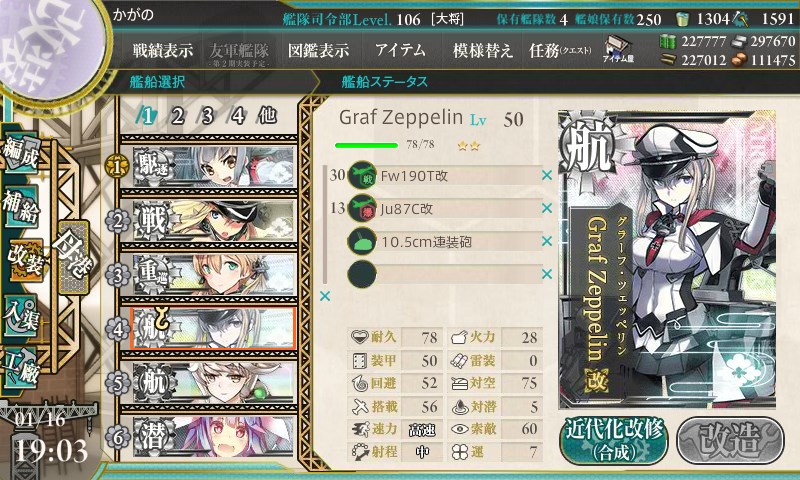Viewport: 800px width, 480px height.
Task: Open the 補給 resupply sidebar icon
Action: (x=21, y=206)
